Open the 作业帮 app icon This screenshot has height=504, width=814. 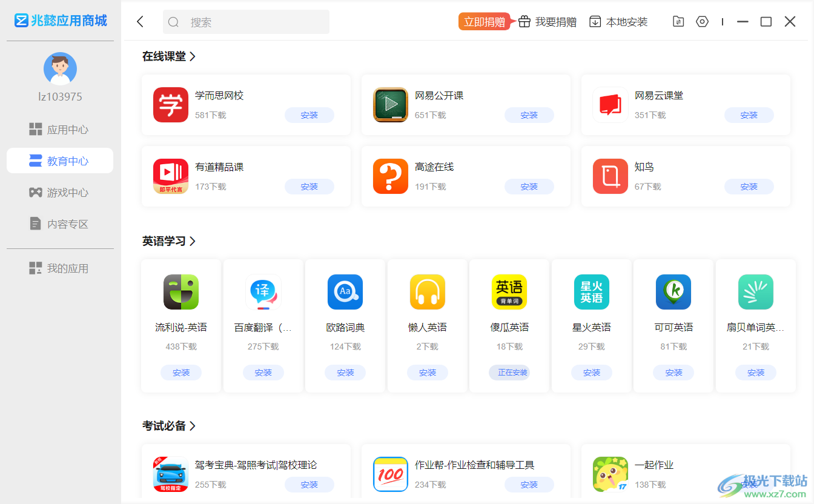coord(391,474)
